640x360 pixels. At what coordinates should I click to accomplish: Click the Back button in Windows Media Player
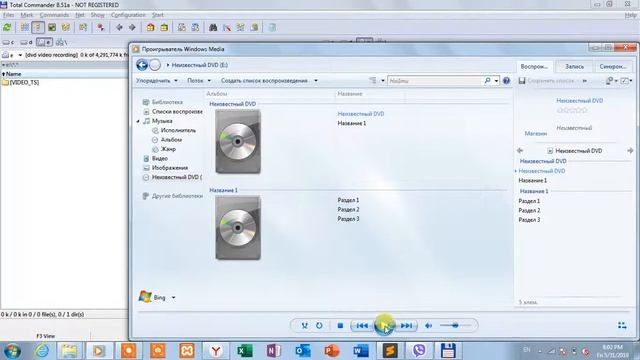coord(142,65)
